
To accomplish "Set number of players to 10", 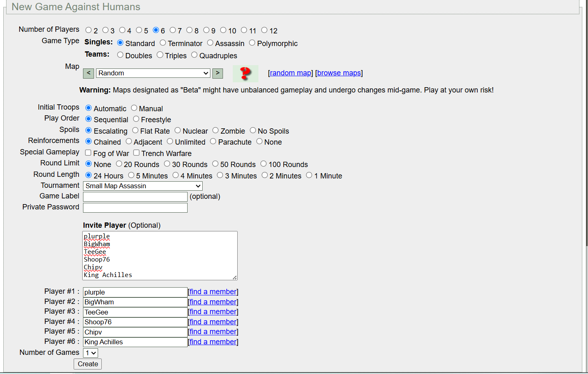I will 223,30.
